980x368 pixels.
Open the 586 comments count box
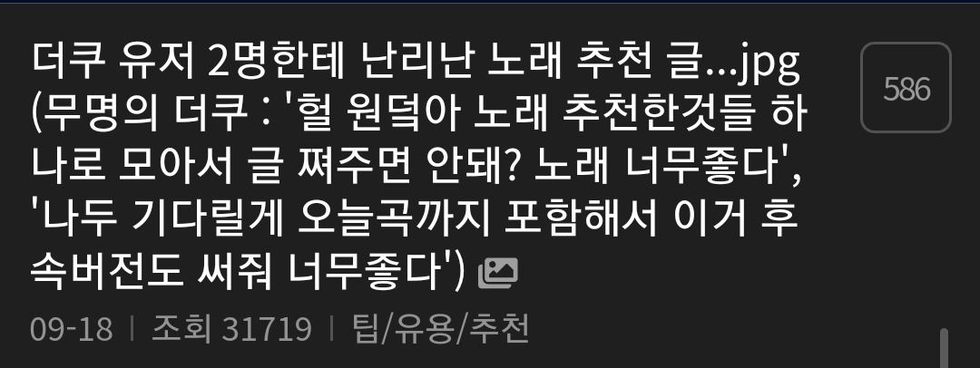(x=906, y=88)
